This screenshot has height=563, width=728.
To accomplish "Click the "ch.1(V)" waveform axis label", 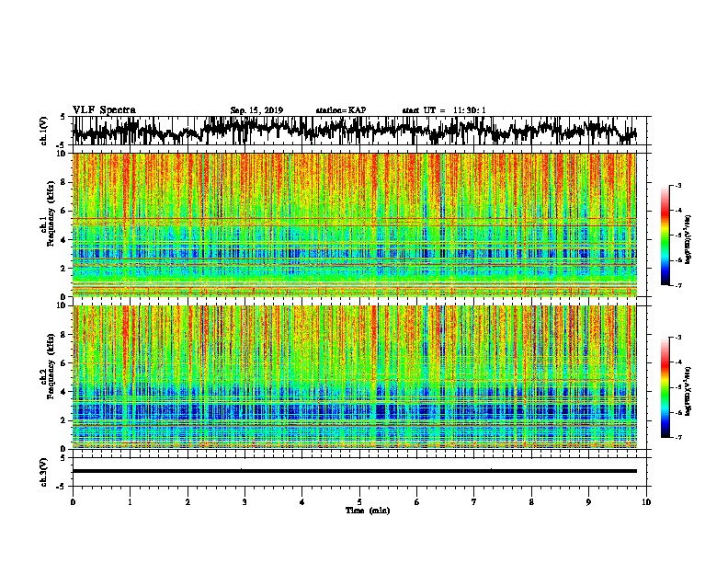I will (44, 131).
